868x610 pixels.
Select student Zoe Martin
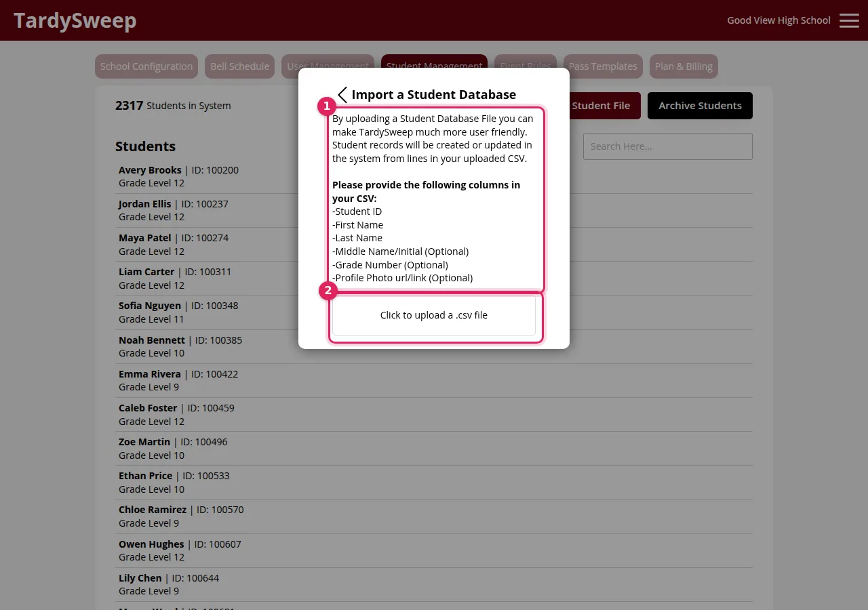pos(434,448)
